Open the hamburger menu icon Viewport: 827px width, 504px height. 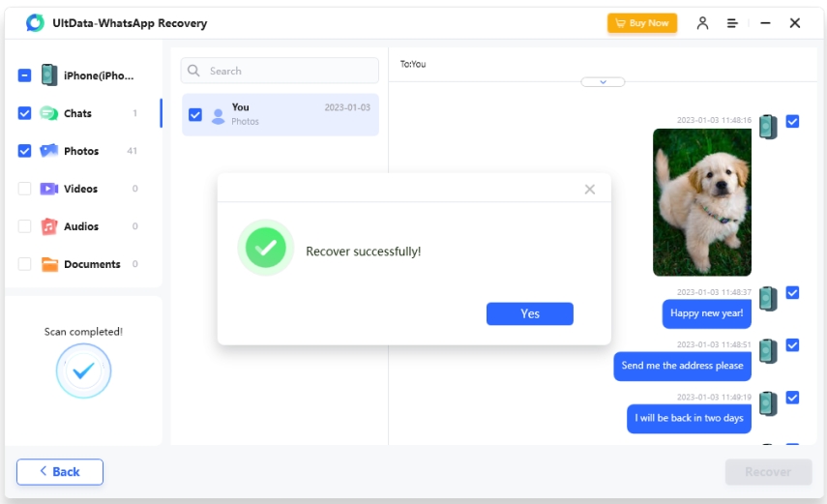732,23
